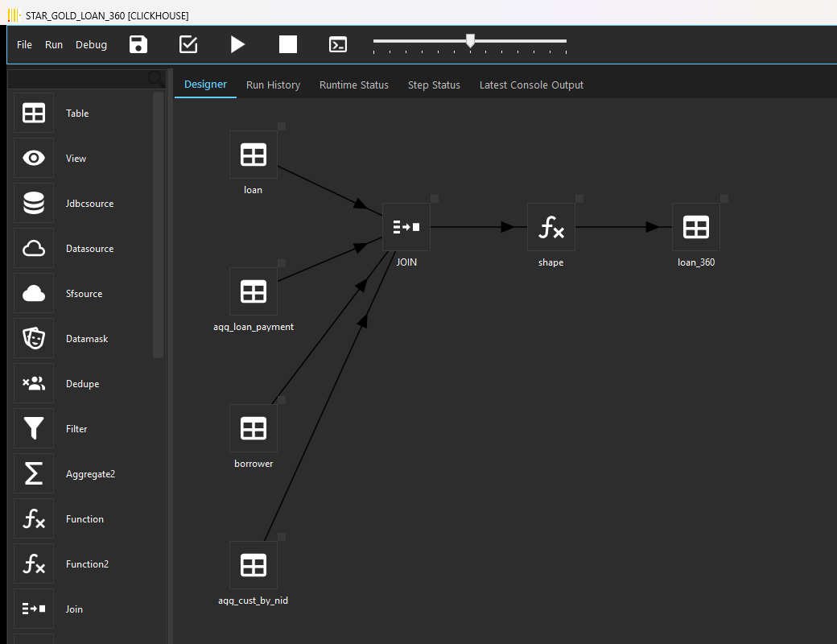Select the agg_cust_by_nid table node

254,565
